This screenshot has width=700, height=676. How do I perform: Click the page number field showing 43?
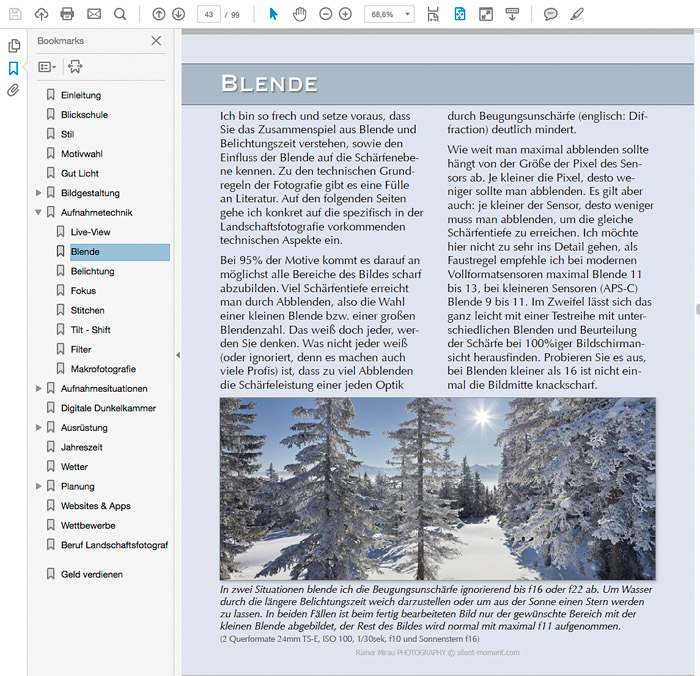(209, 14)
